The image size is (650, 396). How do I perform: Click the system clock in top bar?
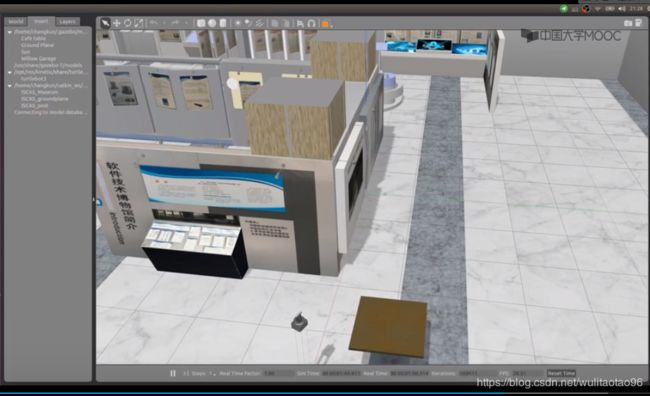(636, 8)
